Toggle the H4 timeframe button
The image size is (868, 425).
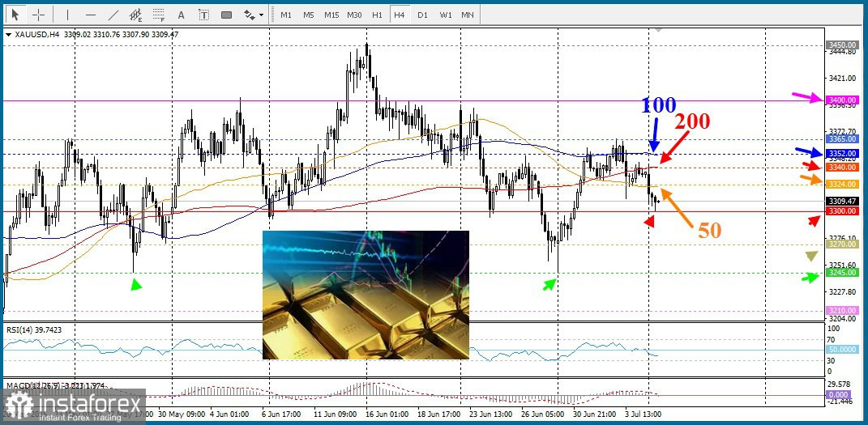[400, 15]
